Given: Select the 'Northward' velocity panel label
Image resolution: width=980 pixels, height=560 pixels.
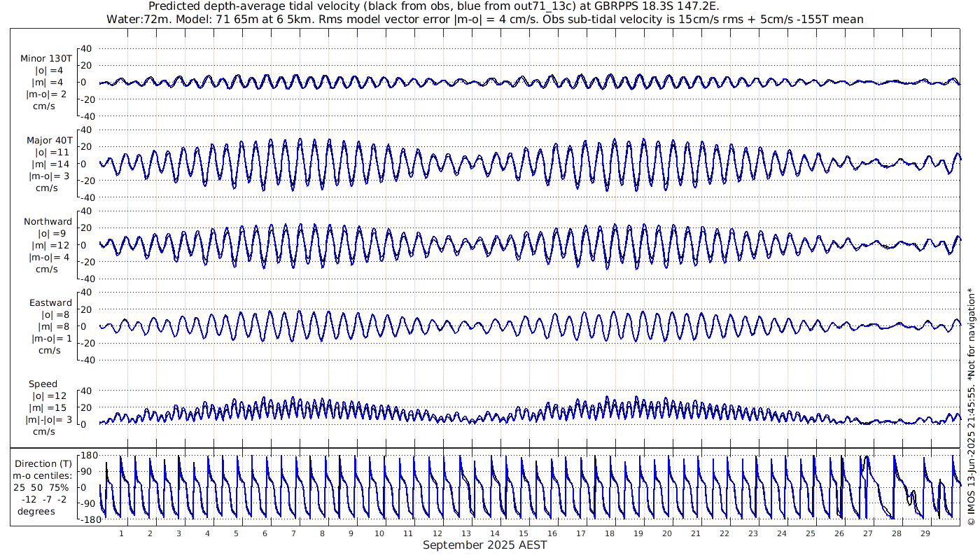Looking at the screenshot, I should (x=48, y=221).
